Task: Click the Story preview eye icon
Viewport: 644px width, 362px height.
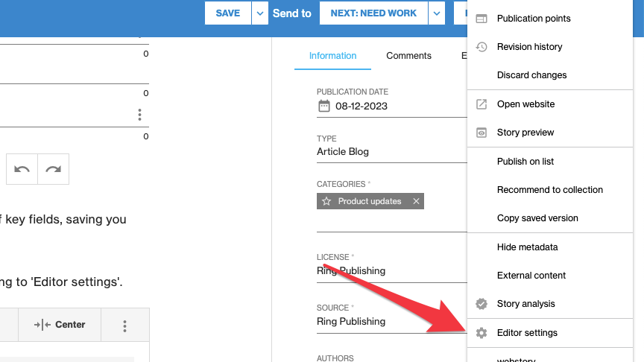Action: [x=482, y=133]
